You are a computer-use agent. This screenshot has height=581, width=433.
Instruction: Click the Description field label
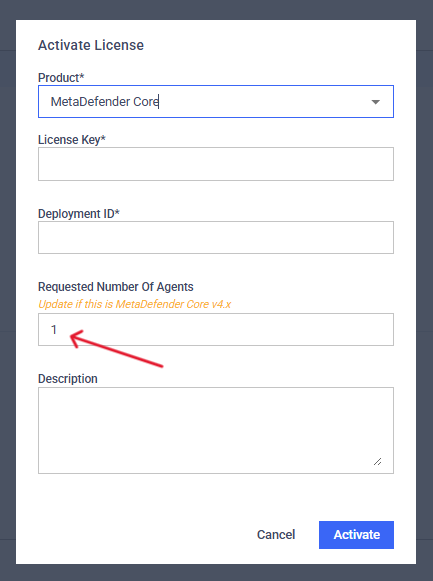point(68,379)
